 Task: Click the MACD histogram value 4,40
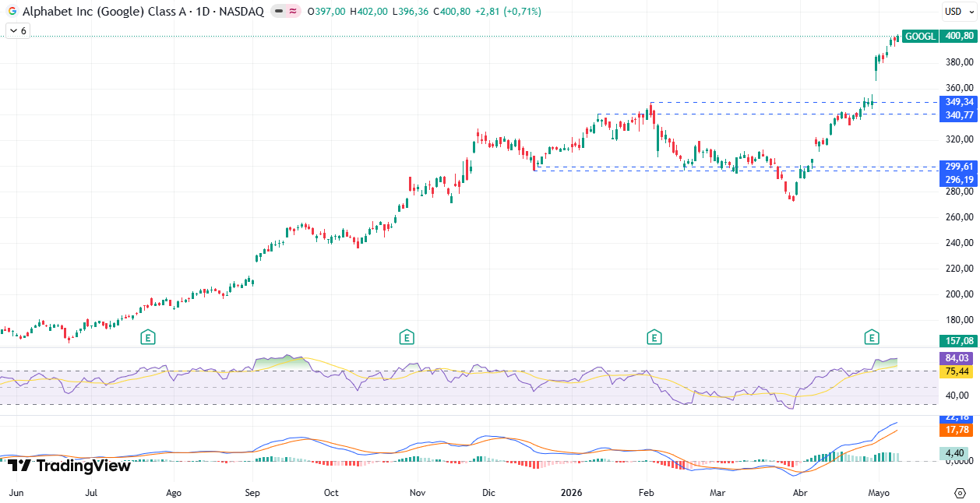tap(955, 453)
